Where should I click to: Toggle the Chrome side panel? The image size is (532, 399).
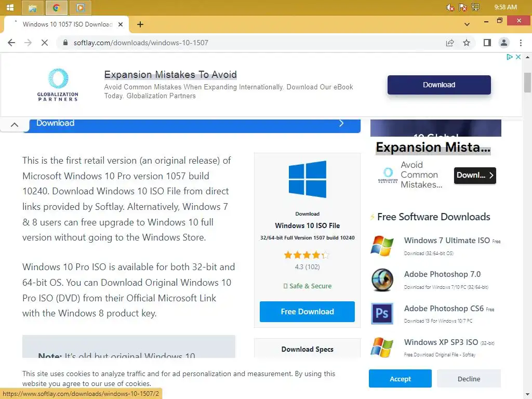tap(487, 43)
